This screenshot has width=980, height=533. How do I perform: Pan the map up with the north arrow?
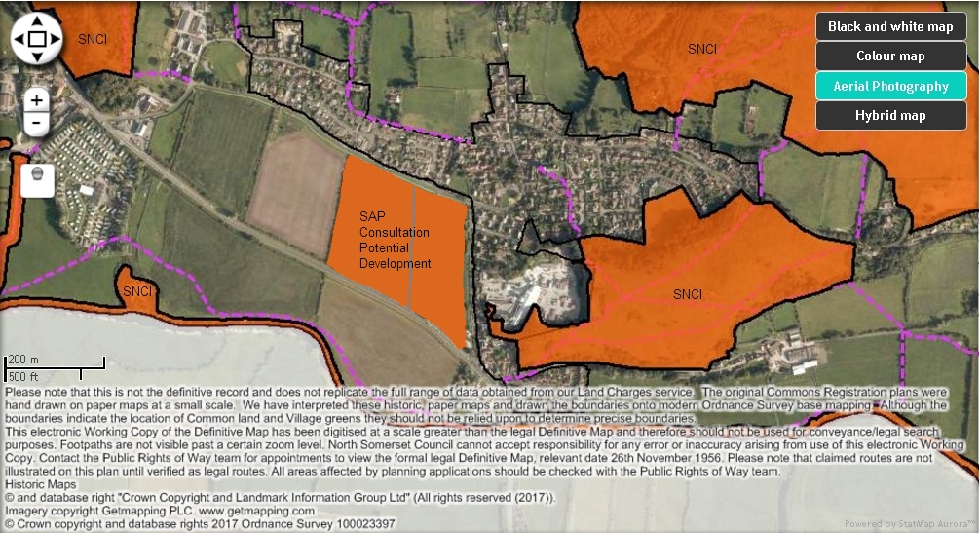pyautogui.click(x=37, y=20)
